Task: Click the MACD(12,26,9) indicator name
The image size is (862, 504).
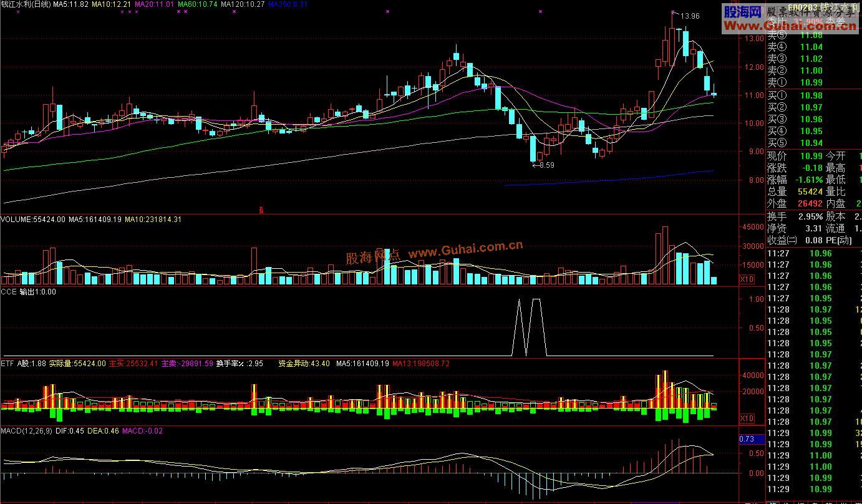Action: (27, 430)
